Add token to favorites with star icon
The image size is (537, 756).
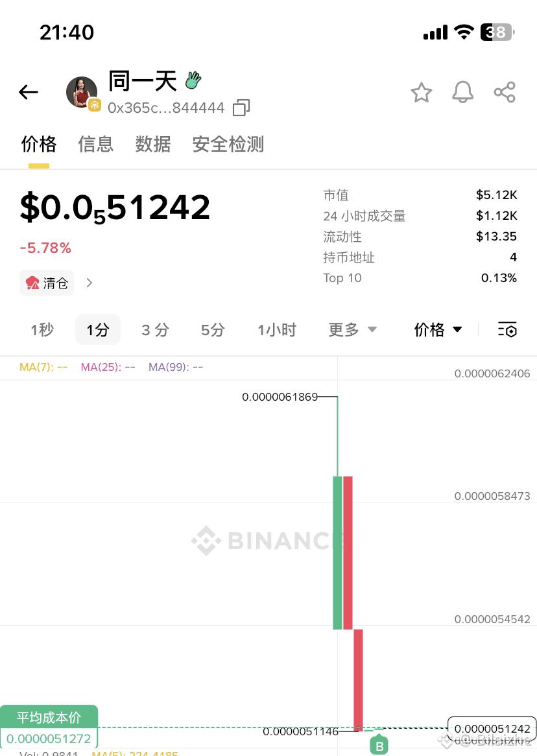(x=422, y=93)
